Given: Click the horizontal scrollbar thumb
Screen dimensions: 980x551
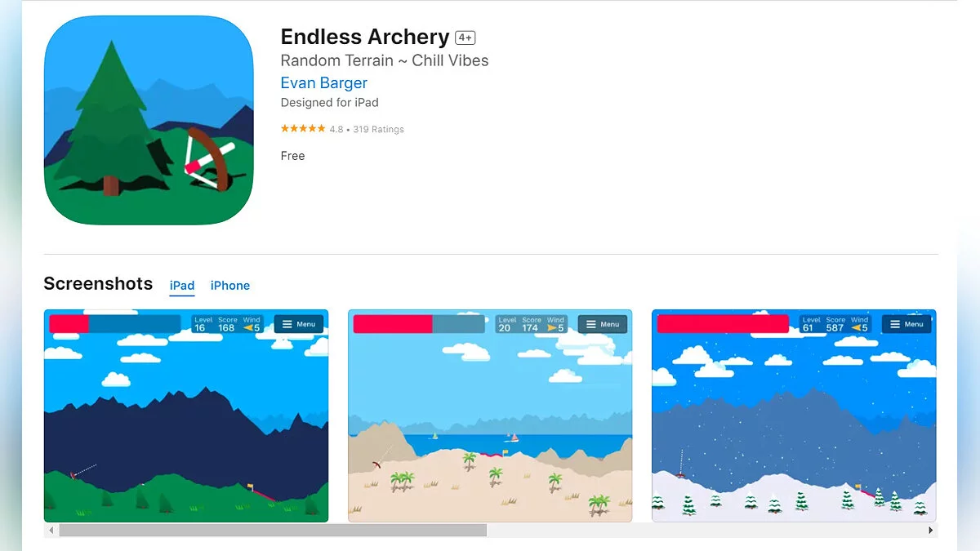Looking at the screenshot, I should tap(273, 531).
